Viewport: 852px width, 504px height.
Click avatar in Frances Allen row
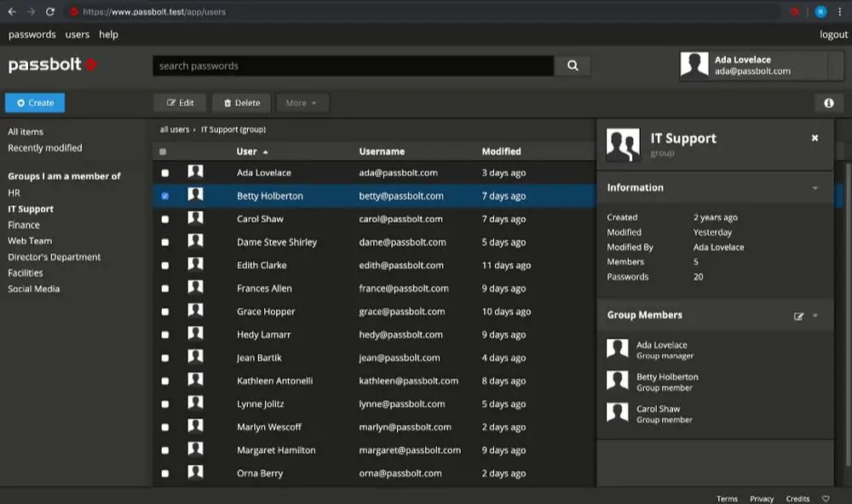[x=196, y=287]
